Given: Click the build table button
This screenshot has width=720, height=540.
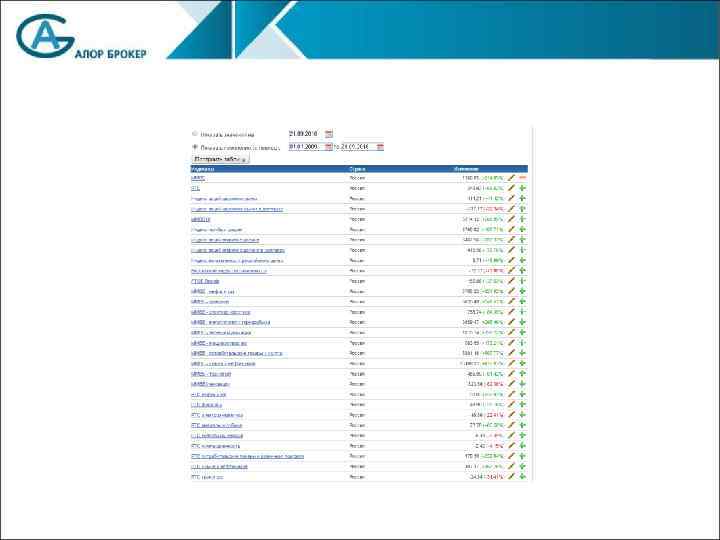Looking at the screenshot, I should (220, 159).
